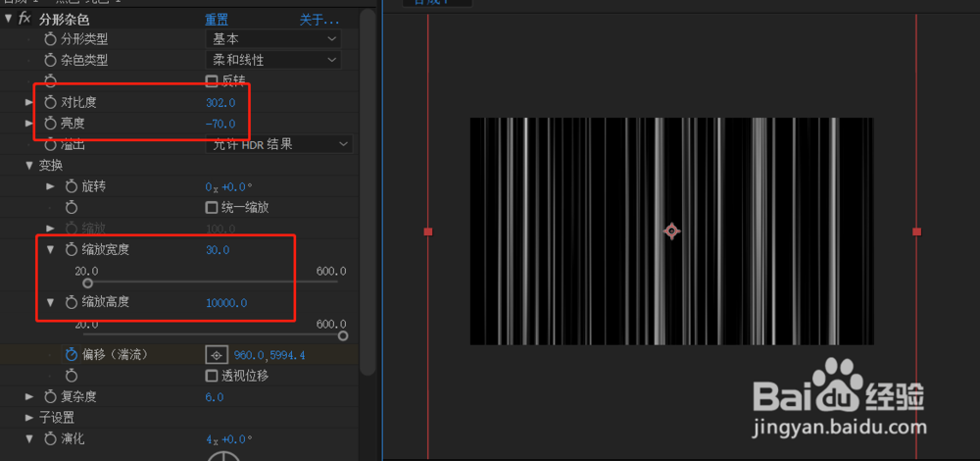Image resolution: width=980 pixels, height=461 pixels.
Task: Click the 缩放宽度 value 30.0
Action: (x=218, y=250)
